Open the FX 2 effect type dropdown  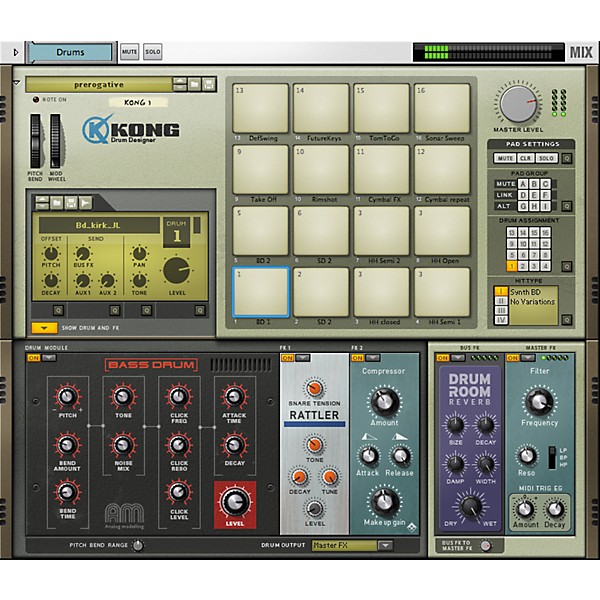(x=373, y=358)
